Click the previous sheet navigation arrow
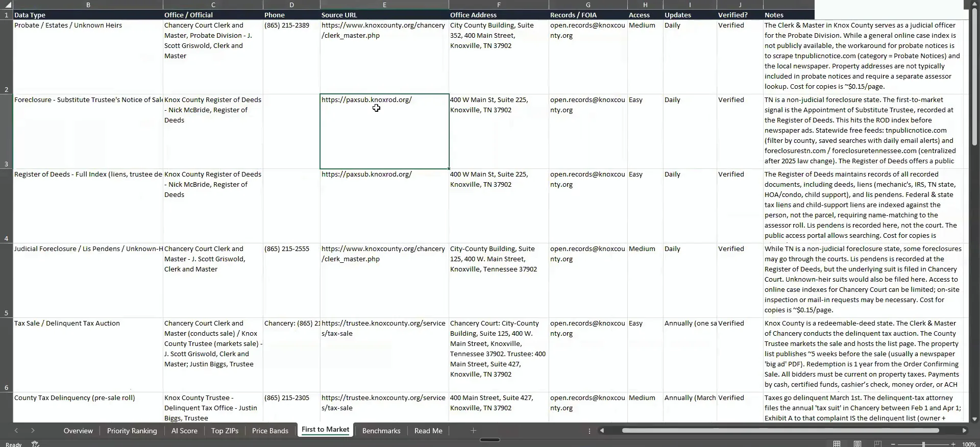This screenshot has height=447, width=980. 16,431
